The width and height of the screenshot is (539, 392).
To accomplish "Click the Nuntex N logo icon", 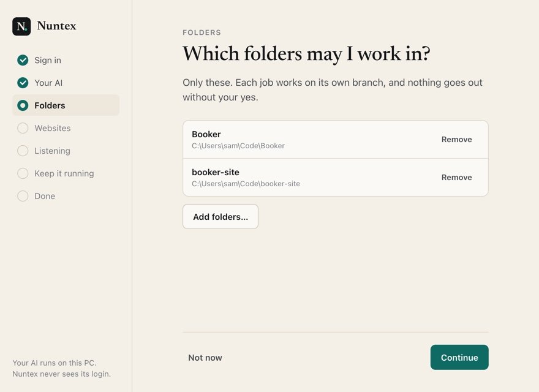I will [21, 26].
